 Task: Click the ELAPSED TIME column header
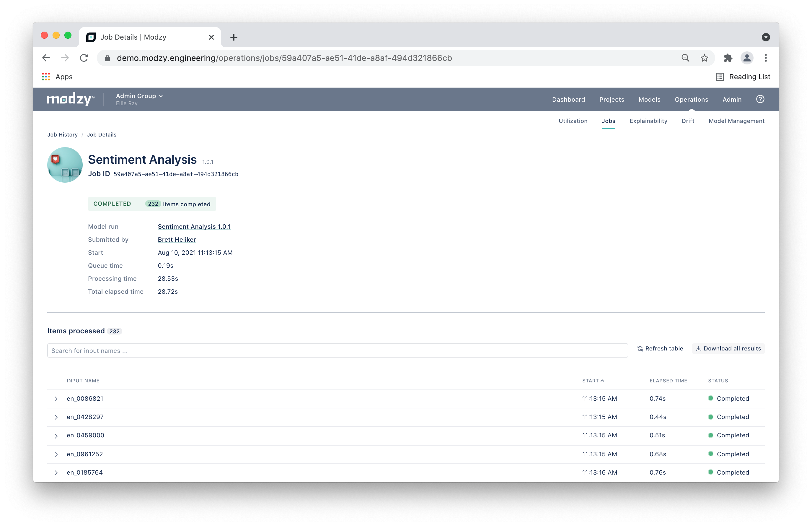click(x=668, y=381)
